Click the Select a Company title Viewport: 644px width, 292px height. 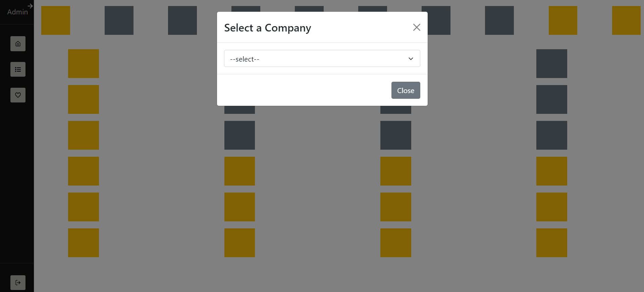click(x=267, y=27)
